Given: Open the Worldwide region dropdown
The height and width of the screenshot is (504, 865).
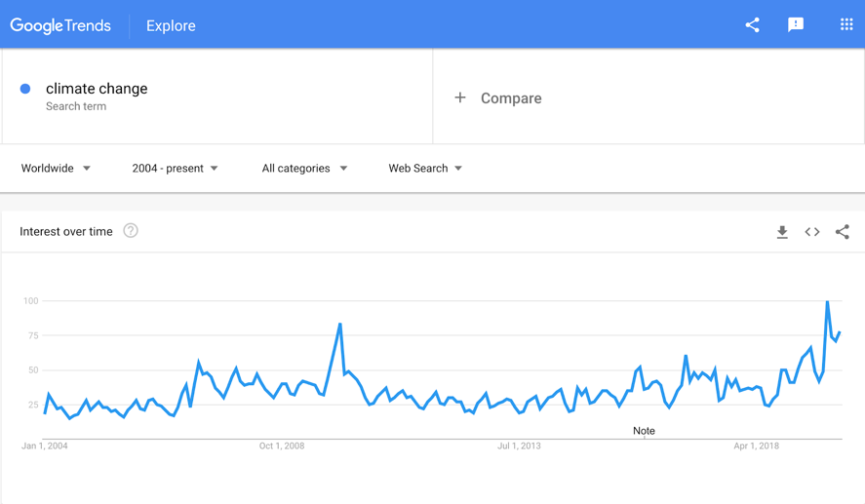Looking at the screenshot, I should point(56,169).
